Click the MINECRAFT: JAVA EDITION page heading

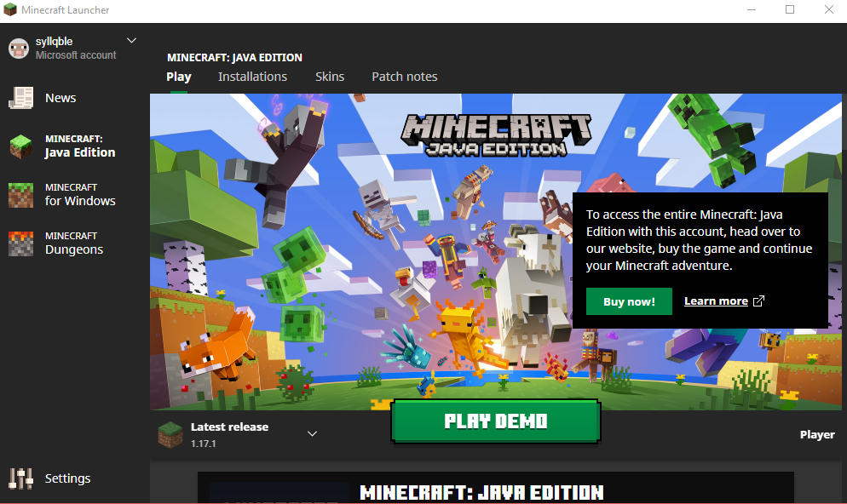point(234,57)
